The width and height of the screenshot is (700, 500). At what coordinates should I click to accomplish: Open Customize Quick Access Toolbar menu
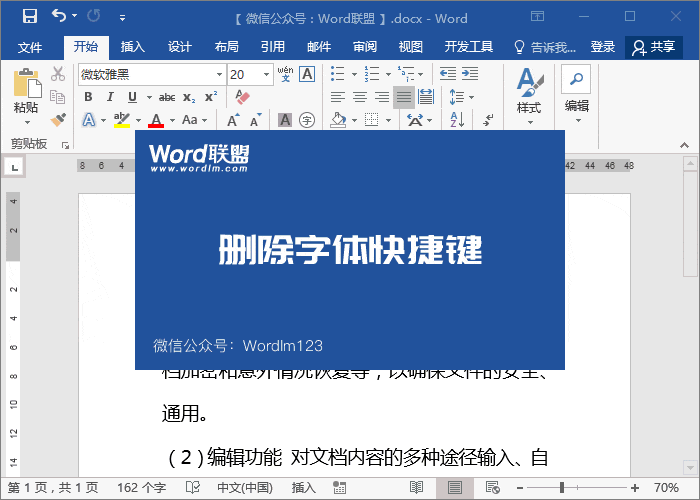pyautogui.click(x=122, y=18)
